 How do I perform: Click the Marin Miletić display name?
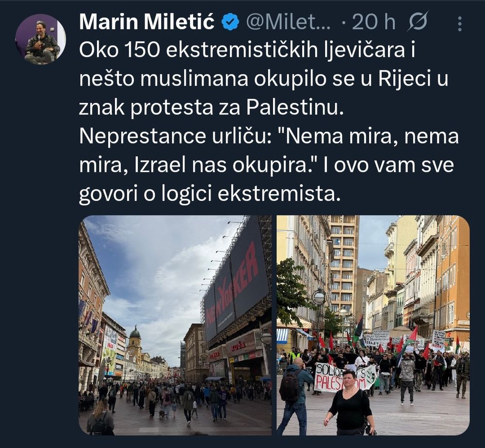point(146,22)
